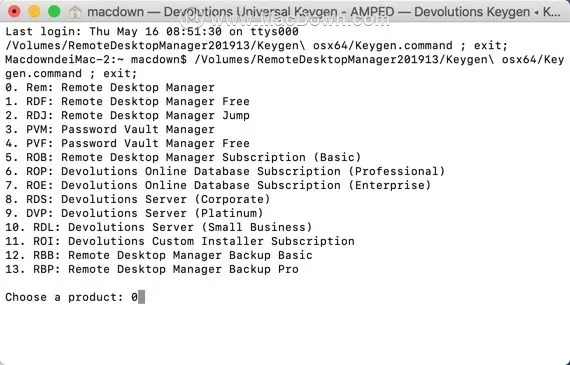
Task: Click the PVF: Password Vault Manager Free line
Action: coord(127,143)
